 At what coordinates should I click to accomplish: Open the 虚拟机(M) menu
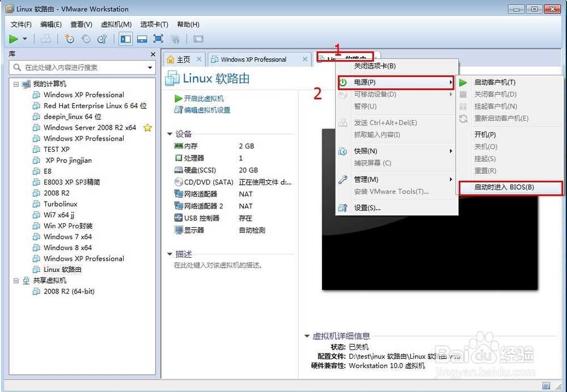coord(116,24)
